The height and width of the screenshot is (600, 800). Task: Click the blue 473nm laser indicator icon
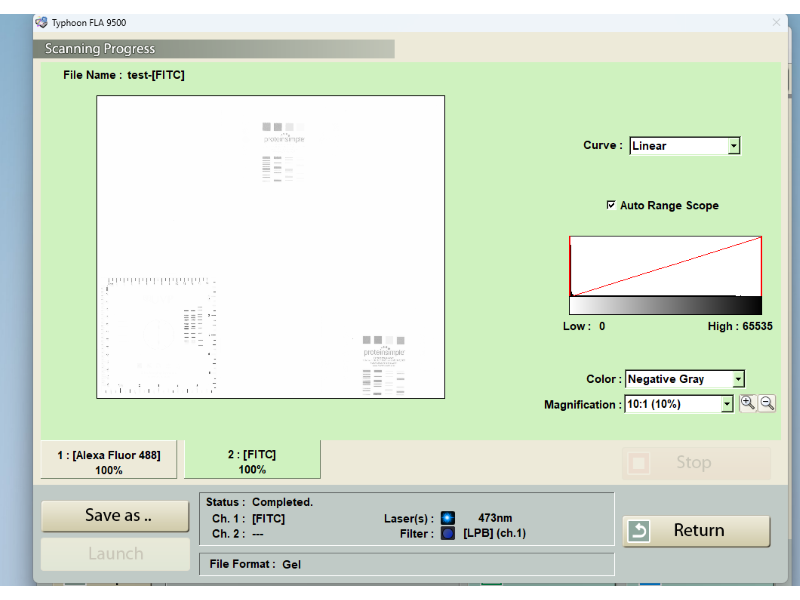coord(447,518)
